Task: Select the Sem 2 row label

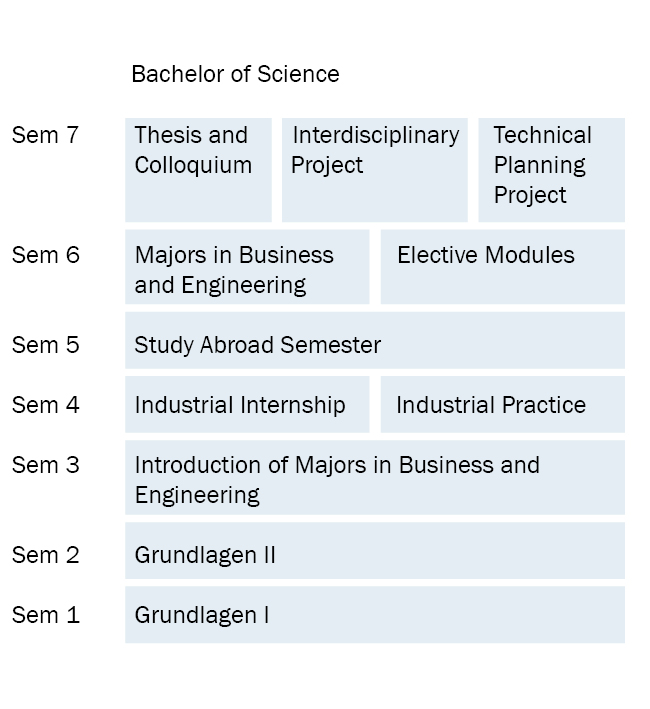Action: 45,555
